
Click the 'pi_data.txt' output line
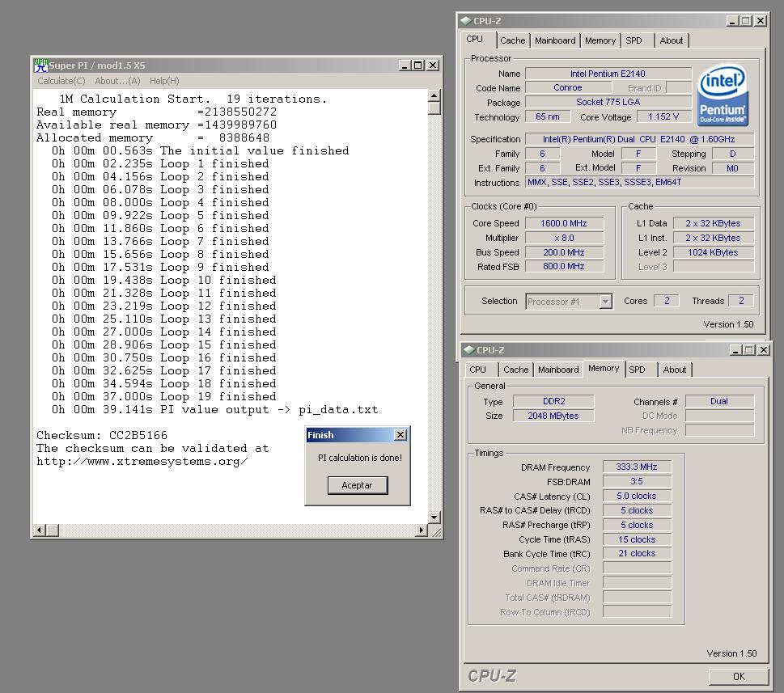coord(215,410)
